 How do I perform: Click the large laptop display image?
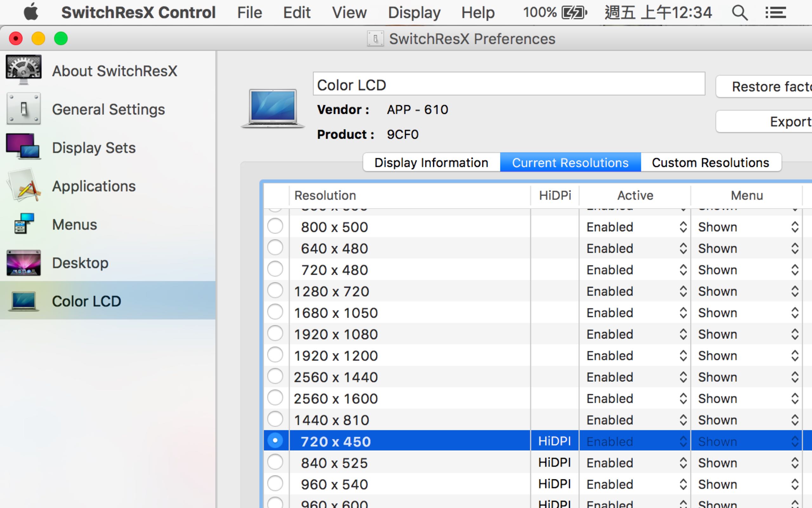tap(272, 109)
